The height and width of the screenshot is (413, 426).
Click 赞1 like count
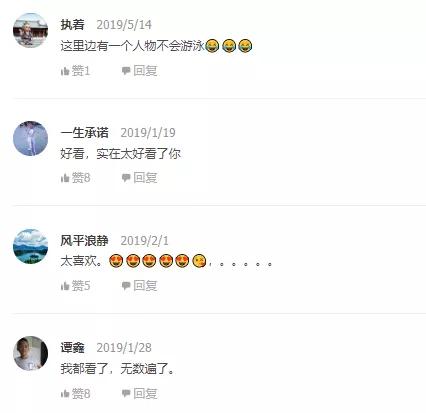(81, 71)
